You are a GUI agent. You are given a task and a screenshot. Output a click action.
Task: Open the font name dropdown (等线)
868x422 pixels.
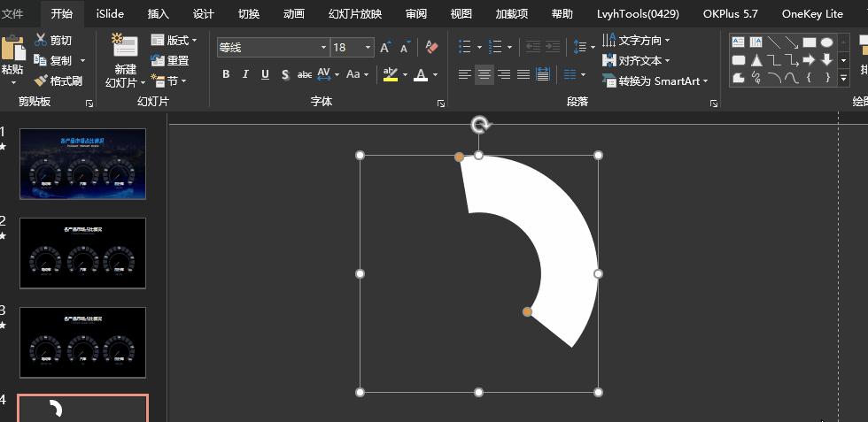pos(323,47)
